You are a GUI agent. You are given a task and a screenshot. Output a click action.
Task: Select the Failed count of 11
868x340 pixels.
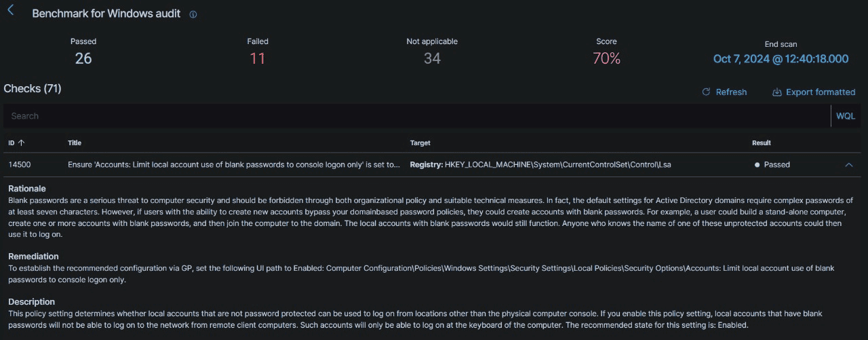click(258, 58)
